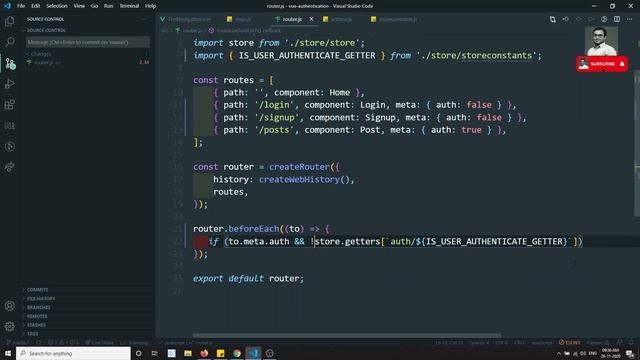Screen dimensions: 640x360
Task: Open the Action Center notifications icon
Action: (630, 353)
